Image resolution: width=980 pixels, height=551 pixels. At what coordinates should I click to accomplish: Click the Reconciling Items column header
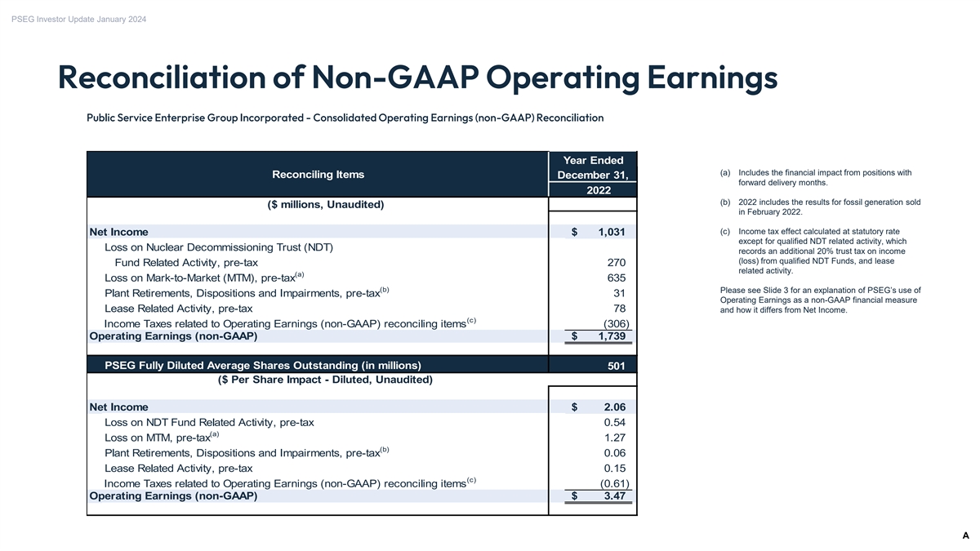318,175
